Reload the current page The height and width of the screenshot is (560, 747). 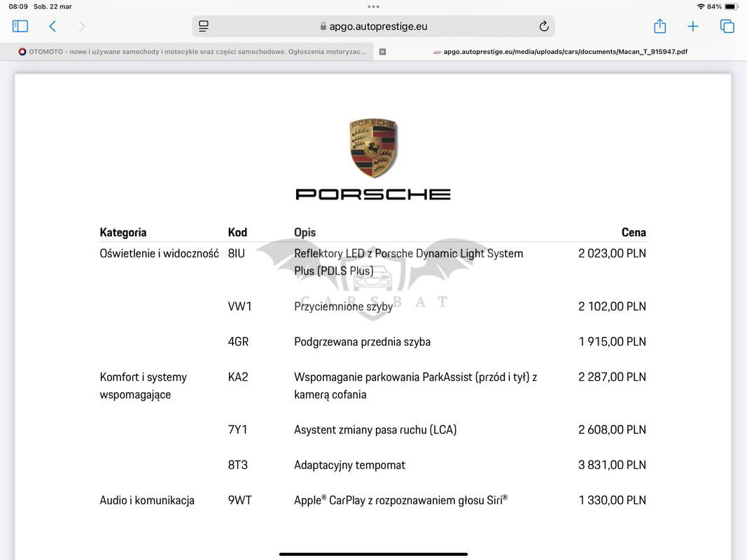click(x=543, y=27)
